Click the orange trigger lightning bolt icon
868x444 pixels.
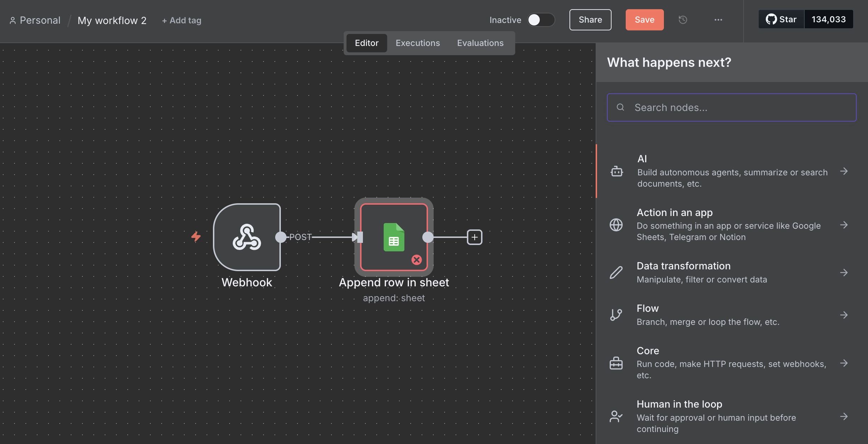(196, 236)
